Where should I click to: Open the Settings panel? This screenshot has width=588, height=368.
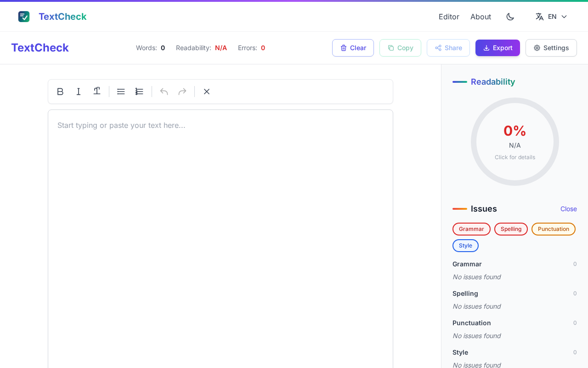(551, 48)
